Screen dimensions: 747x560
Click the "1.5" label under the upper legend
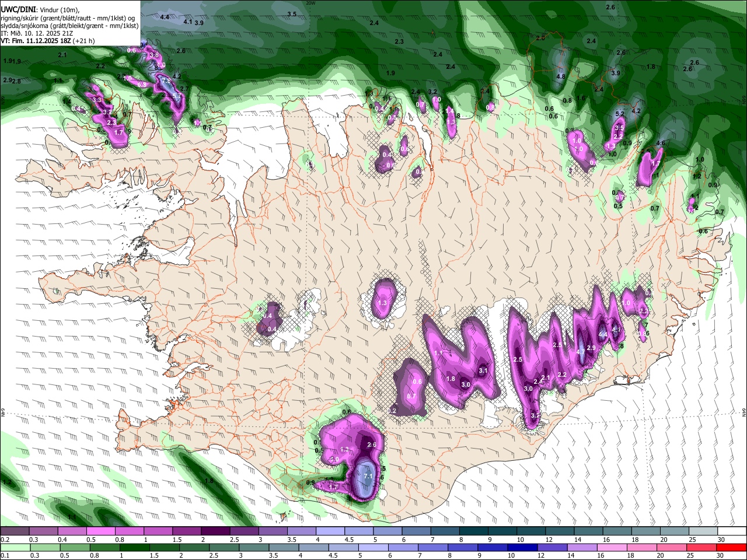click(x=177, y=540)
